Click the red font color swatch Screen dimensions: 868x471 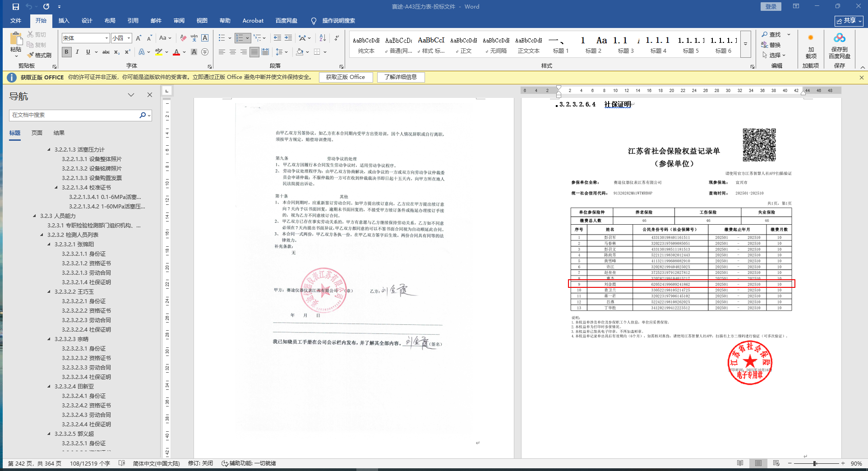pyautogui.click(x=176, y=52)
